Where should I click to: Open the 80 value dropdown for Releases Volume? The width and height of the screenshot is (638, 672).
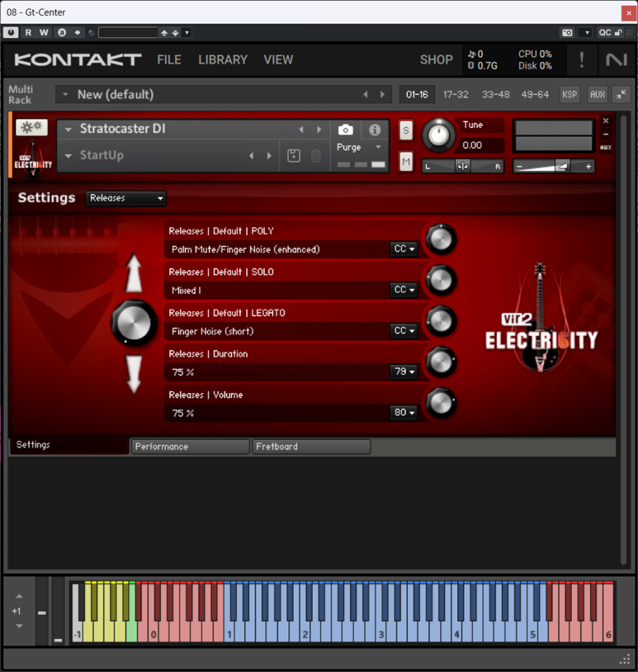point(404,413)
